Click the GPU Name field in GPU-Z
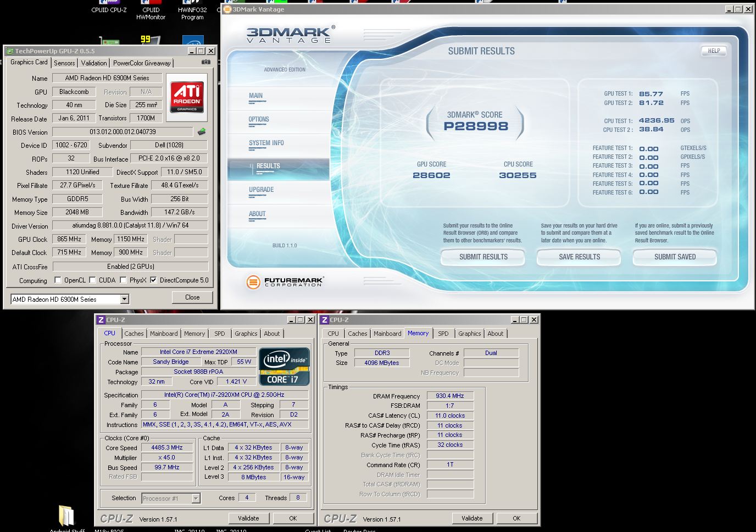The height and width of the screenshot is (532, 756). 107,78
